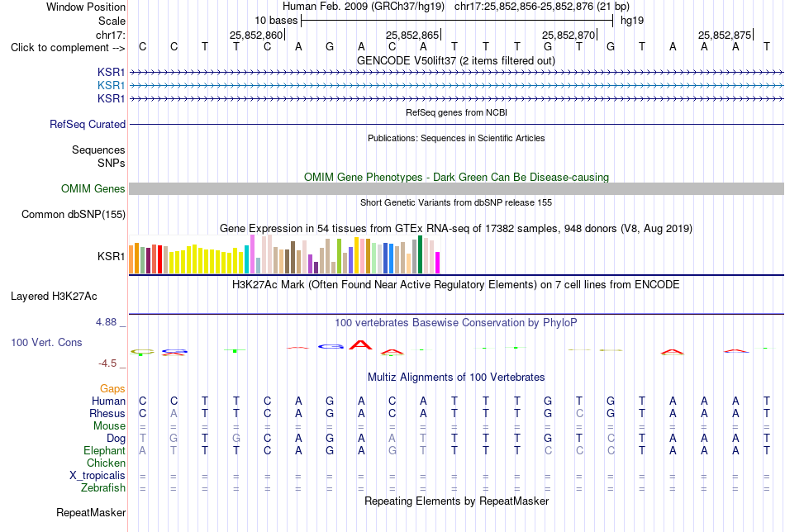Click the 'RefSeq genes from NCBI' track title
The image size is (785, 532).
pyautogui.click(x=456, y=112)
